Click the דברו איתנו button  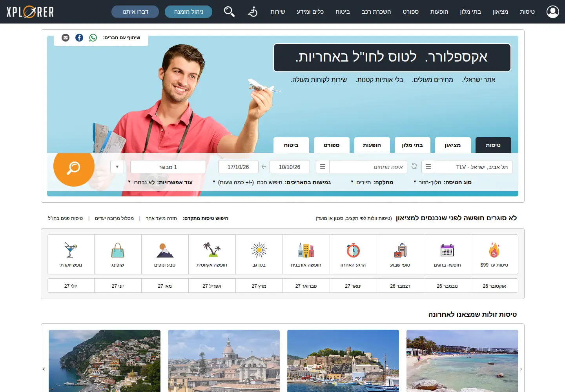click(x=135, y=12)
